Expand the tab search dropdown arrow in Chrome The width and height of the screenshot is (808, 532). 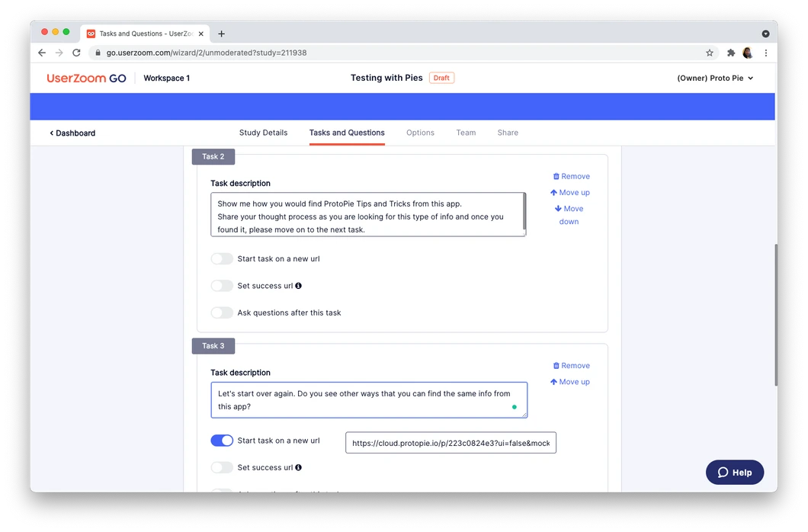766,34
